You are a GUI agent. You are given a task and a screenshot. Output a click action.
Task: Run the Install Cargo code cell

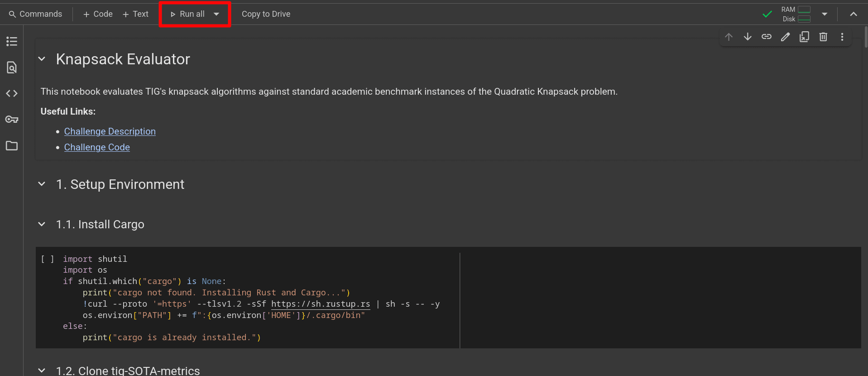47,259
